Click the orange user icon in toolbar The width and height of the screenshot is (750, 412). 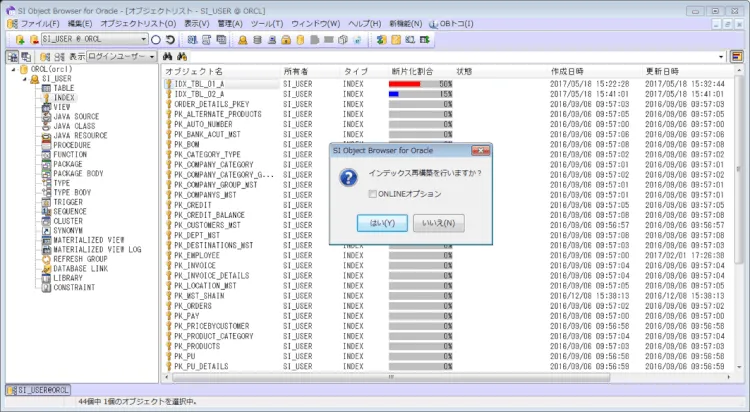pos(243,40)
